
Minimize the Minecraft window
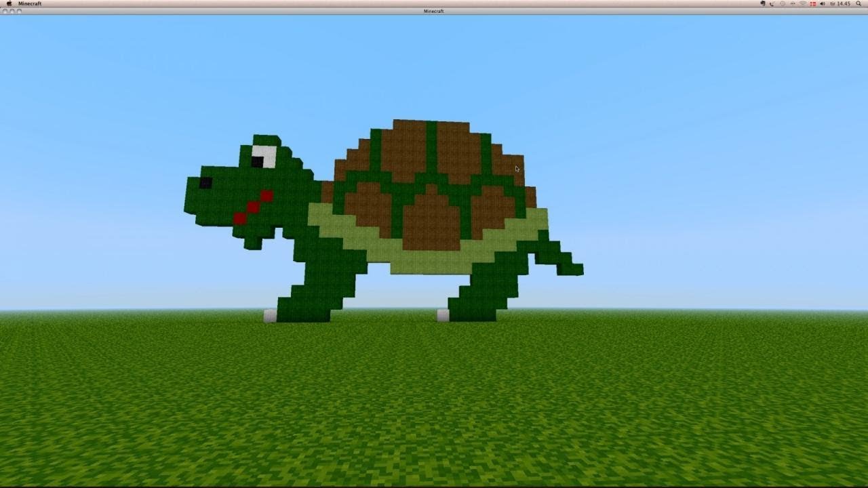12,11
